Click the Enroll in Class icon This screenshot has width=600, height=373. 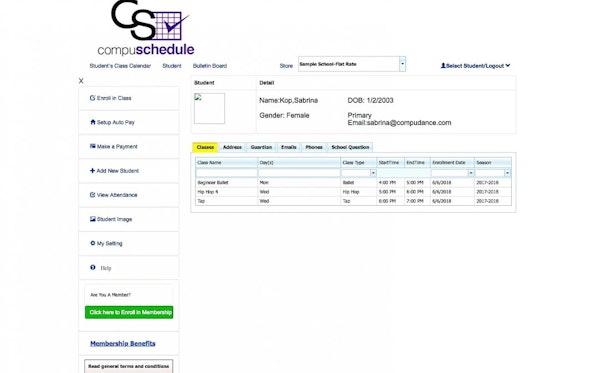[x=92, y=98]
